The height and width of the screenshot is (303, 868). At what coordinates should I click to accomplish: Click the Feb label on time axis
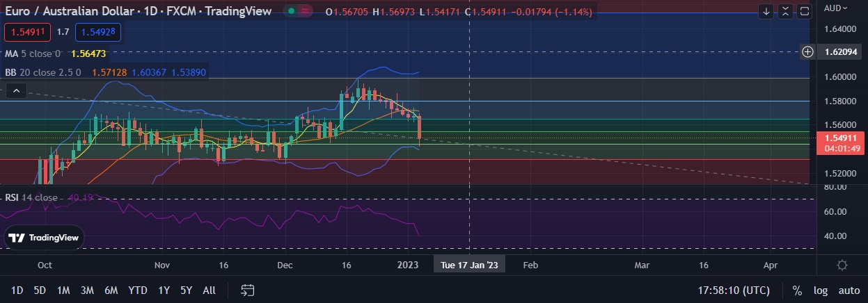coord(530,265)
